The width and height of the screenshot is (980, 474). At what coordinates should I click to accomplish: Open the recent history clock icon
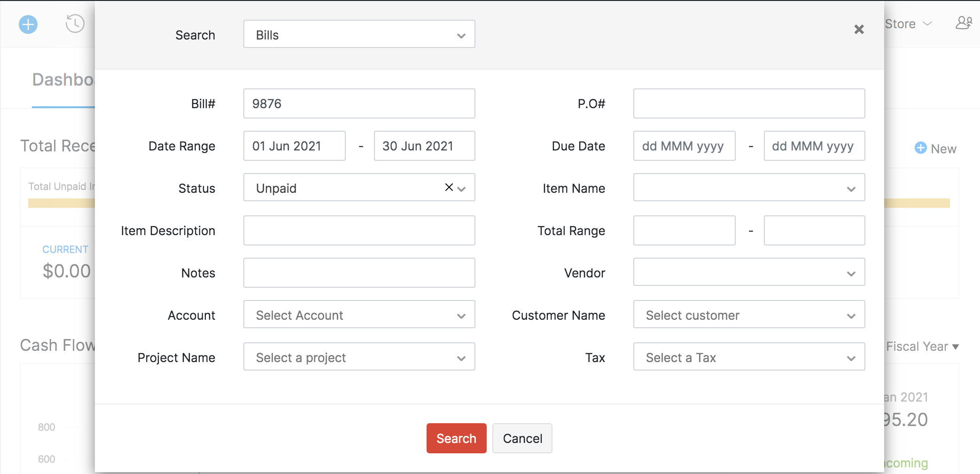point(75,24)
